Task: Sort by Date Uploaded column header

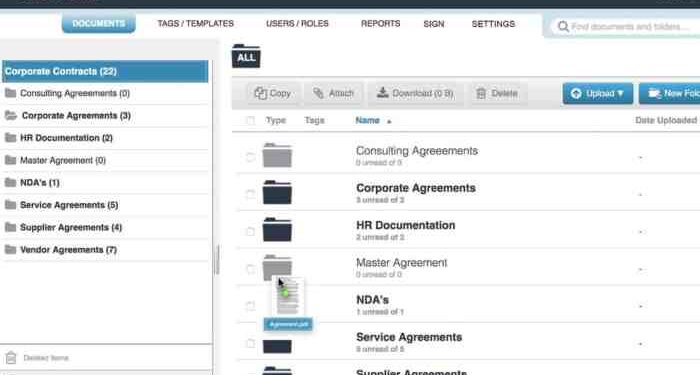Action: coord(666,120)
